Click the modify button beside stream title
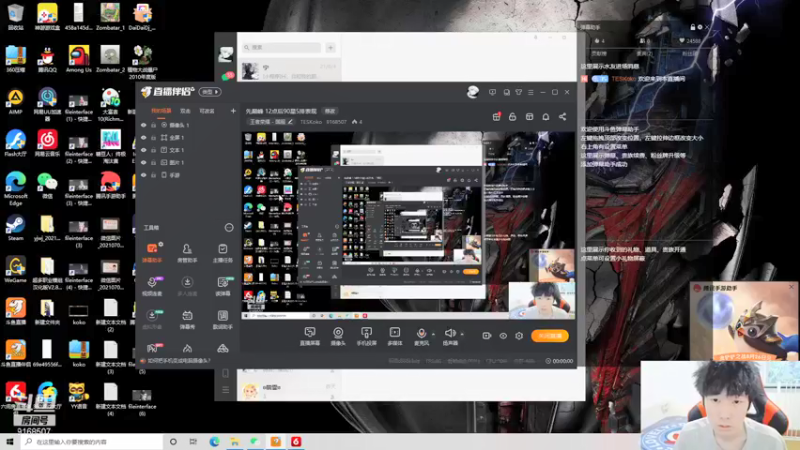800x450 pixels. [330, 111]
